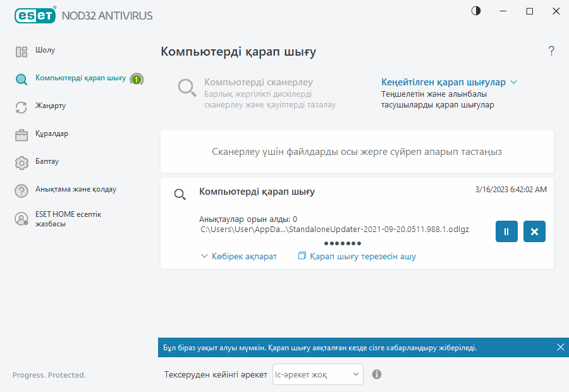The height and width of the screenshot is (392, 569).
Task: Click the green scan count badge
Action: point(137,79)
